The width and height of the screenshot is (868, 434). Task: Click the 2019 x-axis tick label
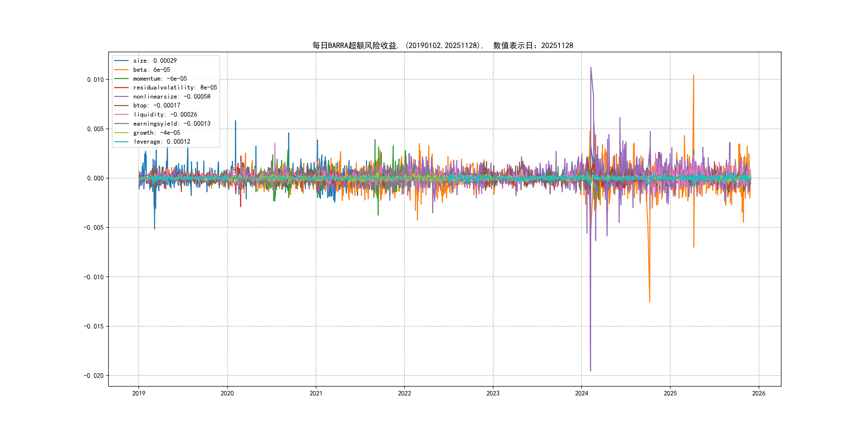point(139,393)
